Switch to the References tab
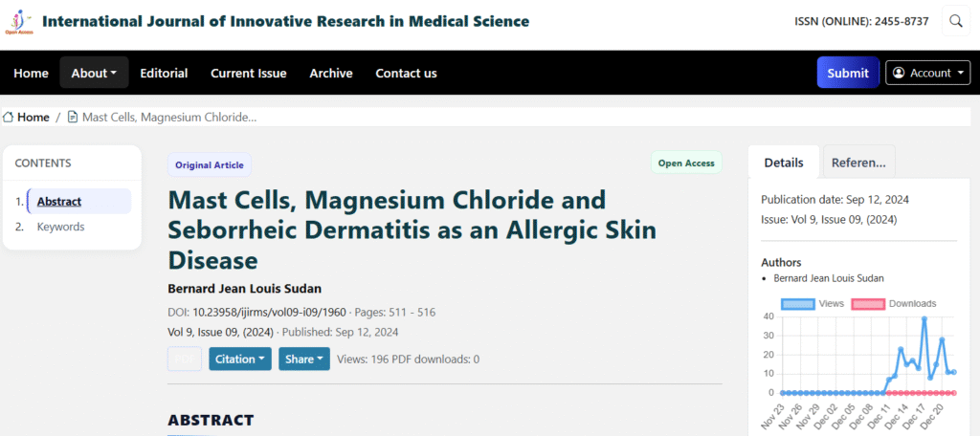Screen dimensions: 980x436 tap(858, 163)
